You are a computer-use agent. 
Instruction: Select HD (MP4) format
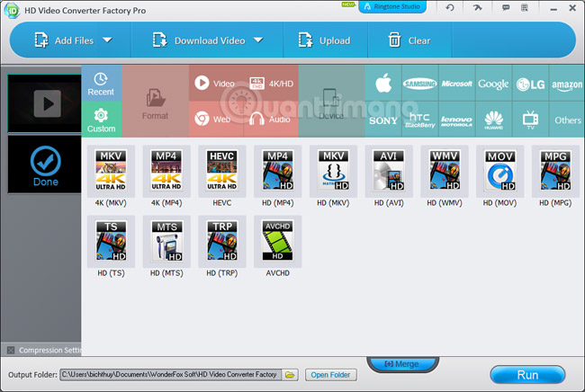click(277, 171)
